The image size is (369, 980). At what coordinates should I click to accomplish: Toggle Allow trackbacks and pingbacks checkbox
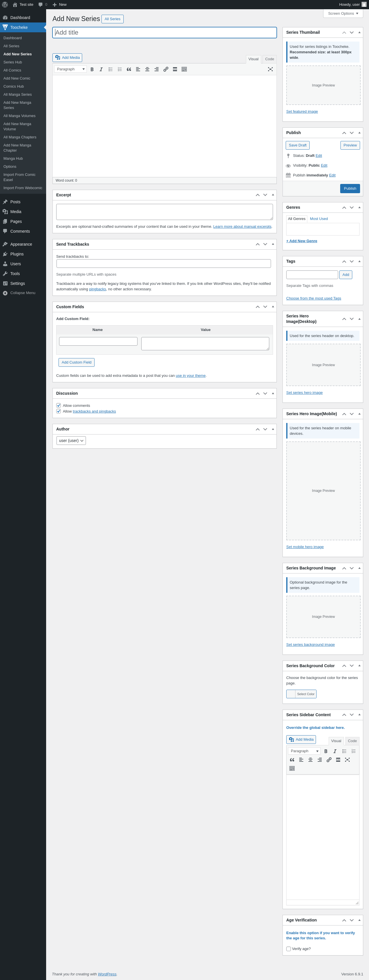(59, 411)
